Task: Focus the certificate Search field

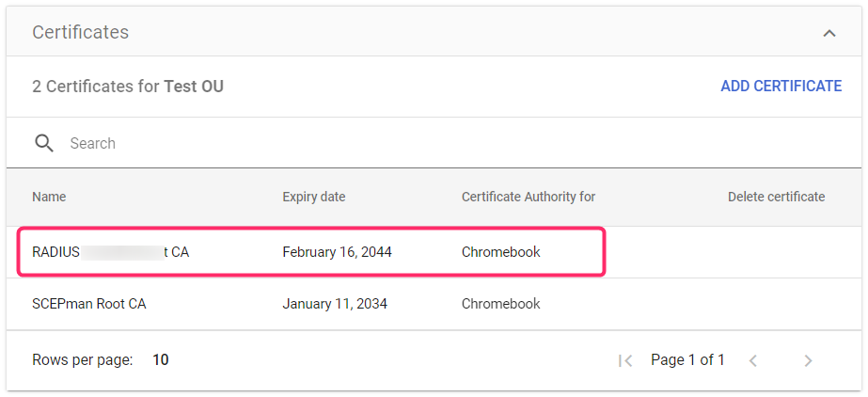Action: pyautogui.click(x=376, y=143)
